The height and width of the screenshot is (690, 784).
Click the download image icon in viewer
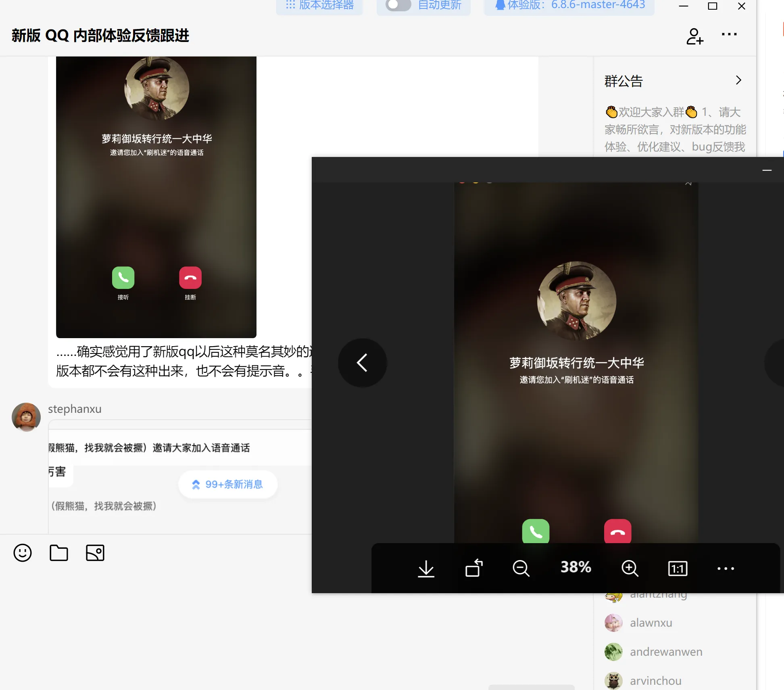click(x=426, y=569)
